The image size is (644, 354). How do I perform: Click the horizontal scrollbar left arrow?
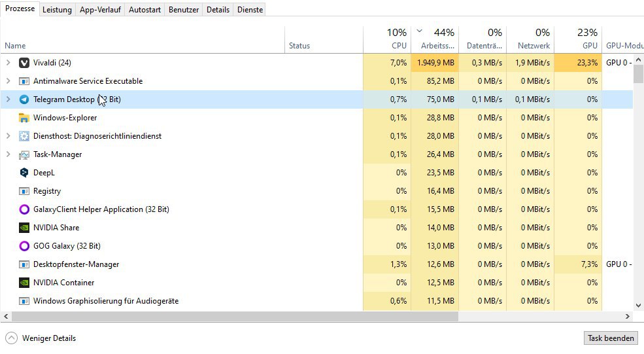(6, 316)
